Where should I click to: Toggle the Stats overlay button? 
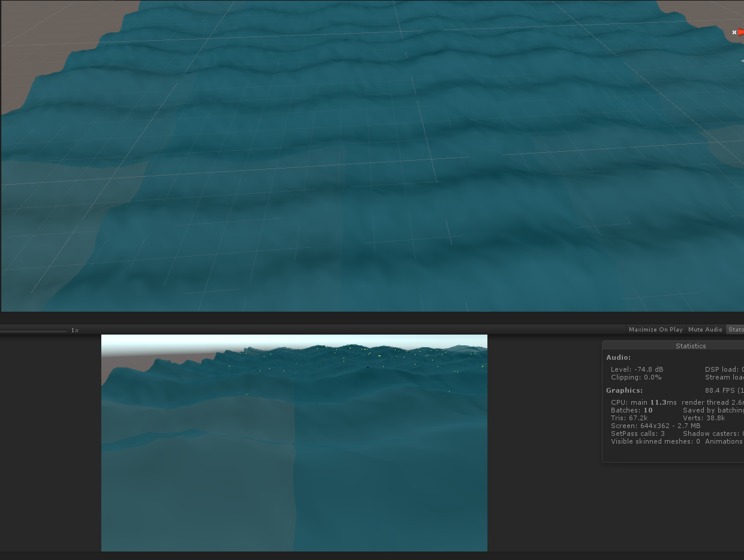point(736,330)
